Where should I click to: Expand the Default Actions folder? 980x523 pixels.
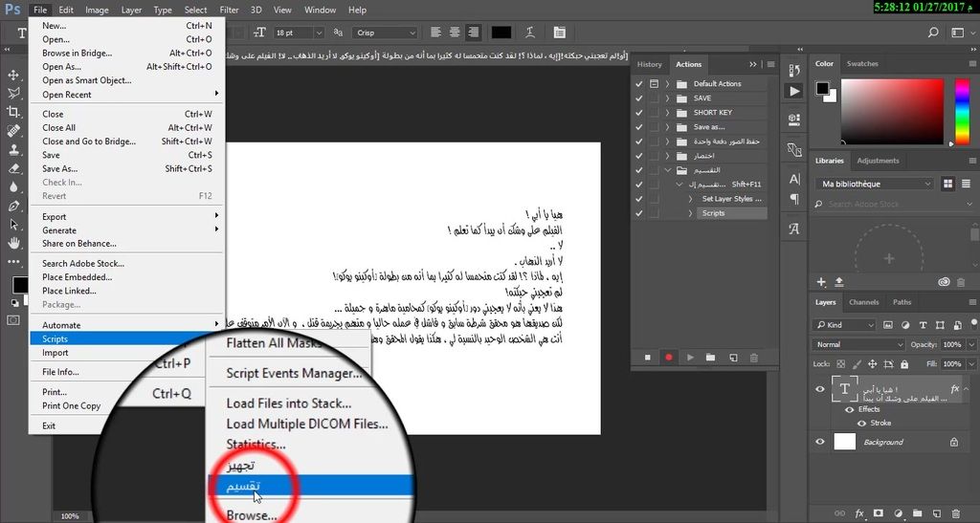pyautogui.click(x=667, y=83)
